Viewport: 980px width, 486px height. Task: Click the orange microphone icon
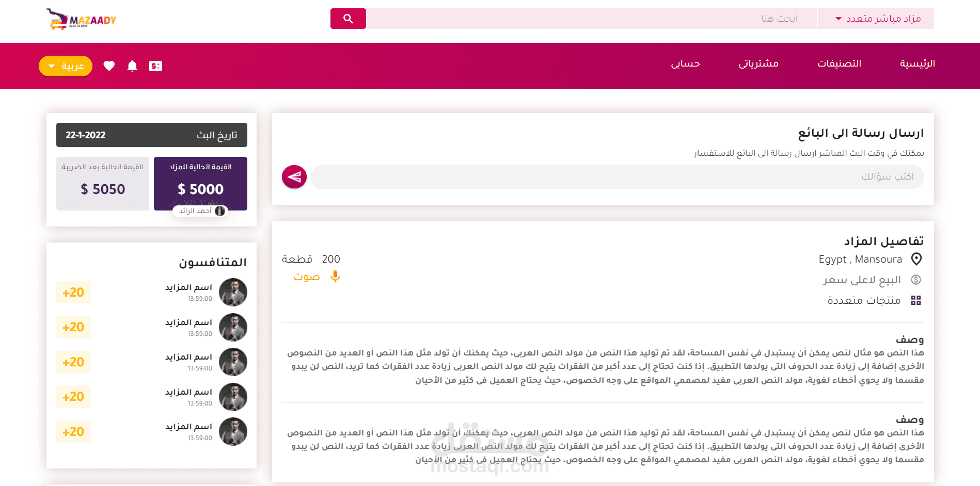coord(335,277)
